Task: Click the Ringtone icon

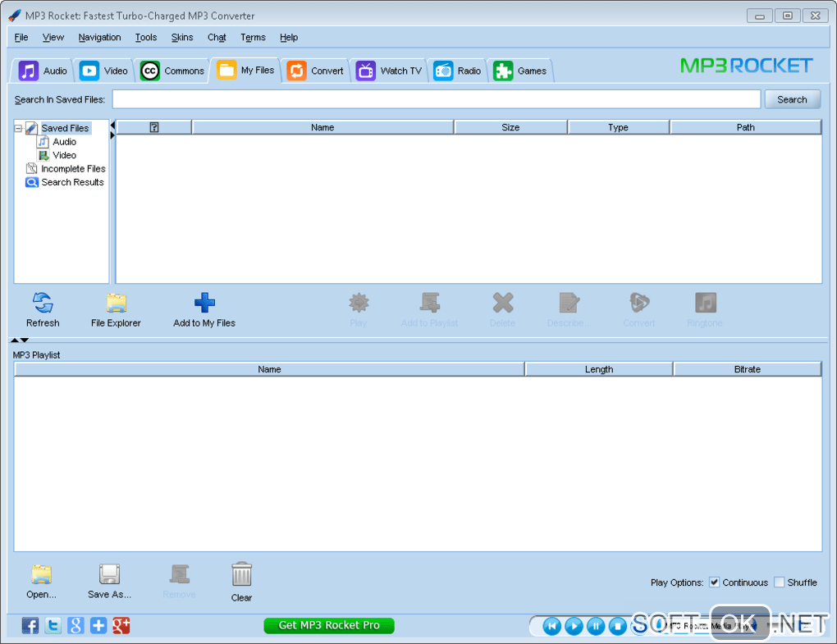Action: pyautogui.click(x=705, y=303)
